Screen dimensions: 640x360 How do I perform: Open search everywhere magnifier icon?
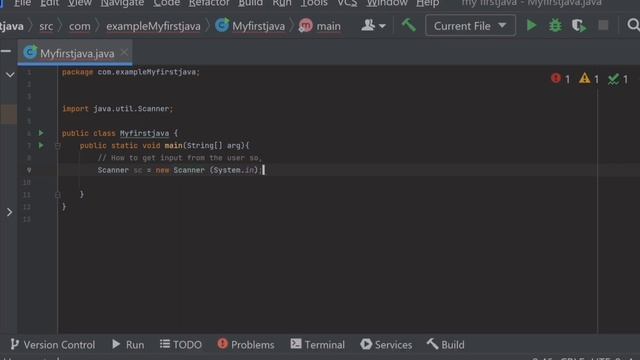click(x=633, y=25)
